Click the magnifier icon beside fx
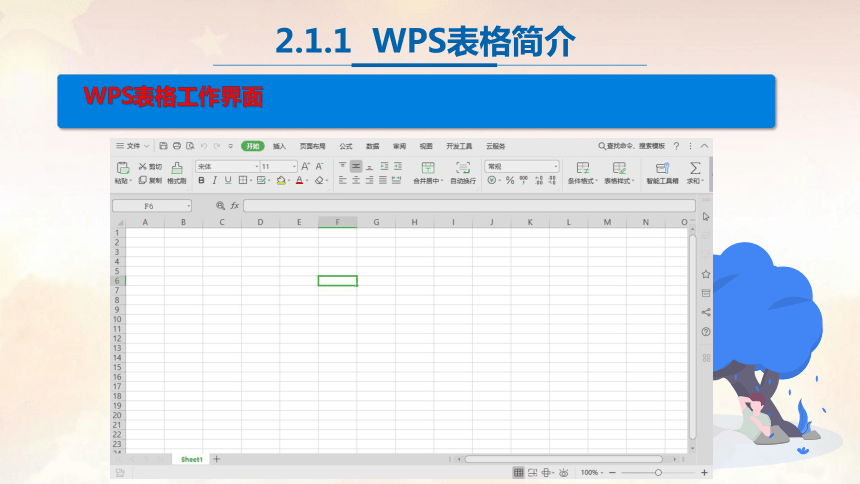 coord(220,206)
